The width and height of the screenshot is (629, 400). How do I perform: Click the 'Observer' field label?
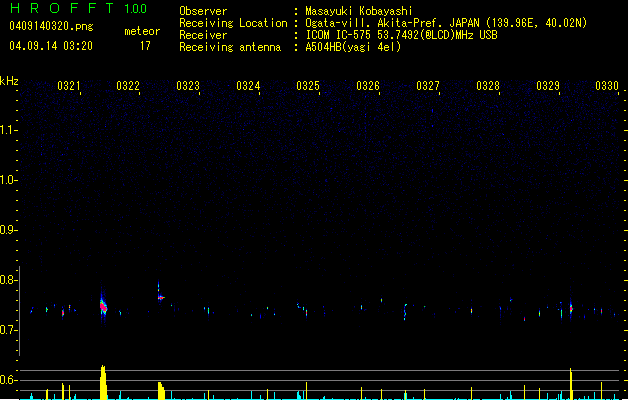pyautogui.click(x=203, y=11)
